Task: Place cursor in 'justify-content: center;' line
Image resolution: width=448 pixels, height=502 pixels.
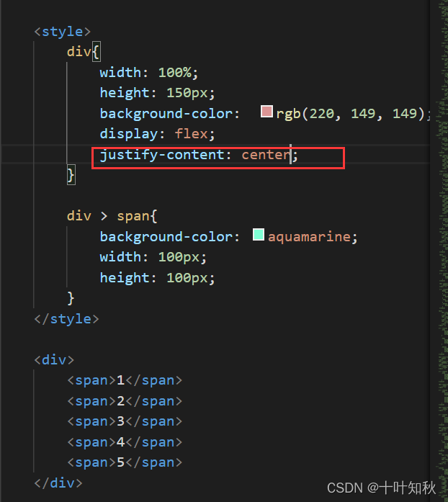Action: [x=199, y=156]
